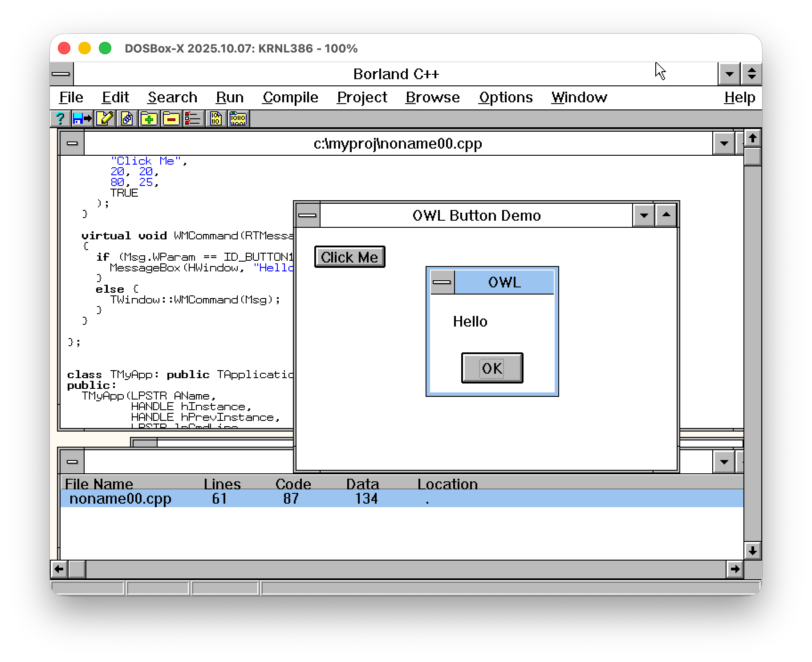This screenshot has height=662, width=812.
Task: Open the project window control menu
Action: tap(72, 462)
